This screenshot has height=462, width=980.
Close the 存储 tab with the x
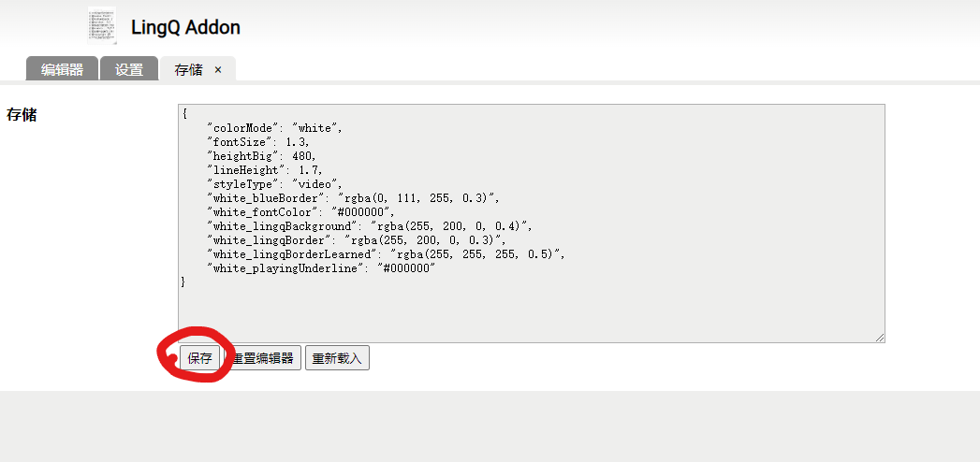pos(218,70)
